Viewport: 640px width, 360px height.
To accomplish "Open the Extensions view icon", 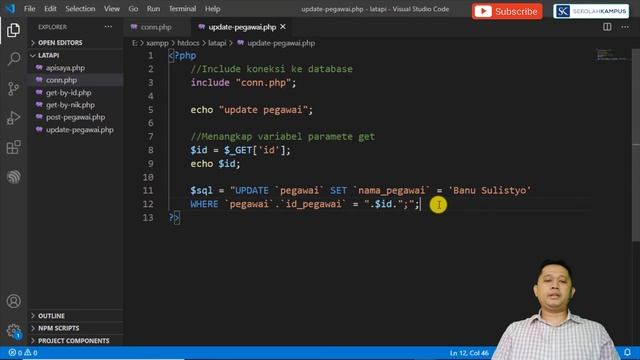I will (13, 147).
